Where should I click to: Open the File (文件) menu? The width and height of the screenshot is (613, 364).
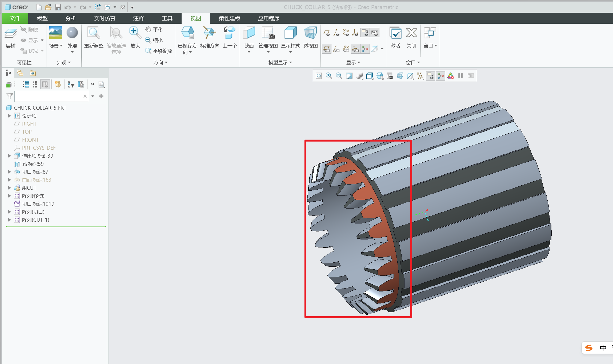pyautogui.click(x=15, y=18)
